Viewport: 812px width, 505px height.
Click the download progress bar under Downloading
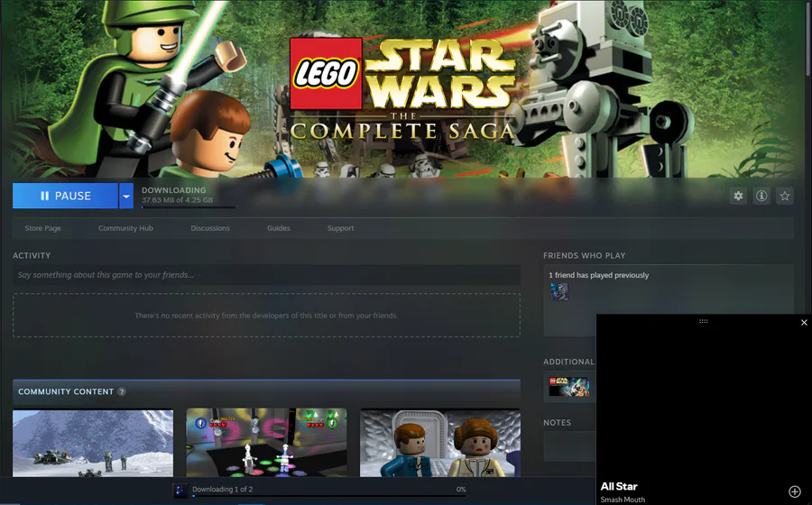click(188, 207)
